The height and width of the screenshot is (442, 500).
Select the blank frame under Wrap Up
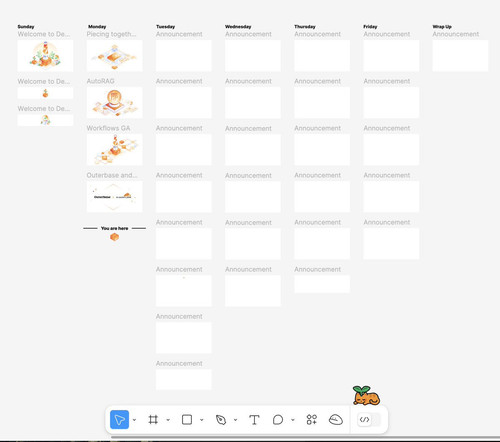pyautogui.click(x=460, y=56)
